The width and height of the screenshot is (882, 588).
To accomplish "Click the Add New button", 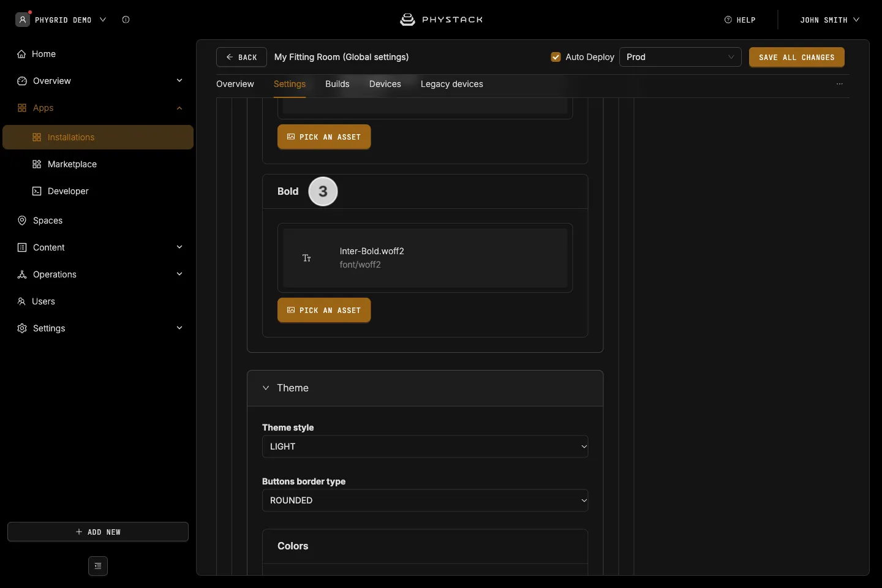I will point(98,532).
